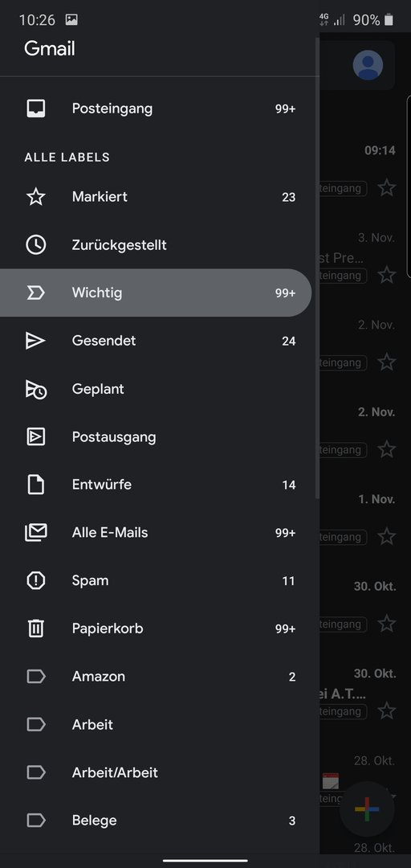
Task: Tap the Papierkorb trash icon
Action: tap(36, 628)
